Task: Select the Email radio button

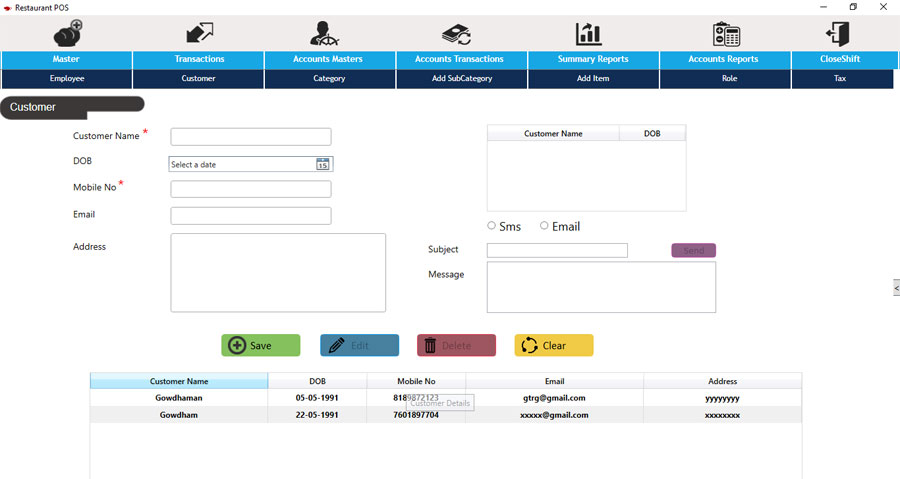Action: 545,226
